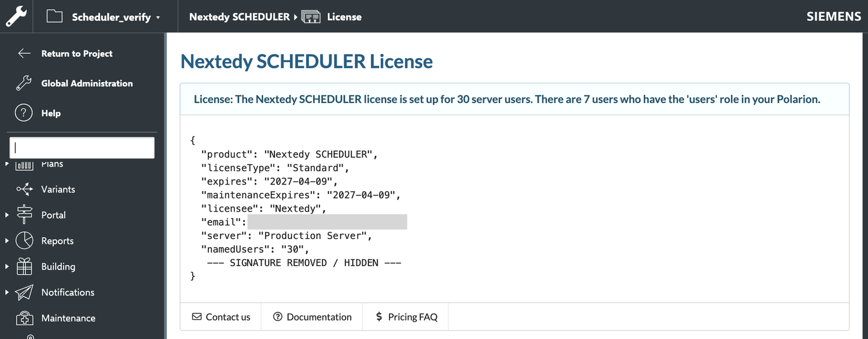The height and width of the screenshot is (339, 868).
Task: Open Global Administration
Action: pyautogui.click(x=87, y=83)
